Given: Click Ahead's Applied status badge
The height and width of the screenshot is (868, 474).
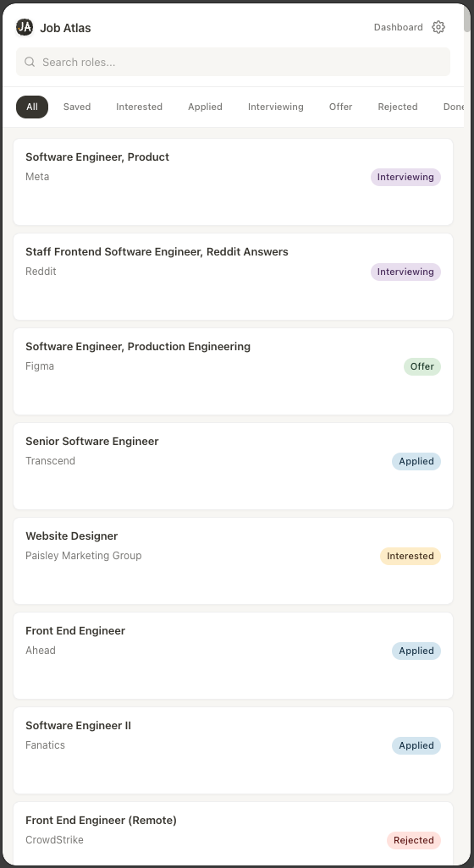Looking at the screenshot, I should point(416,651).
